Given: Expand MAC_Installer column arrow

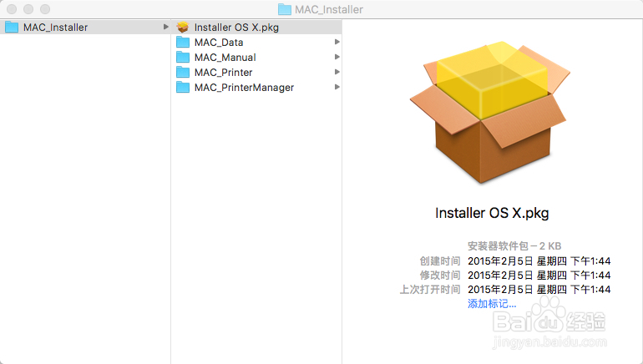Looking at the screenshot, I should point(165,27).
